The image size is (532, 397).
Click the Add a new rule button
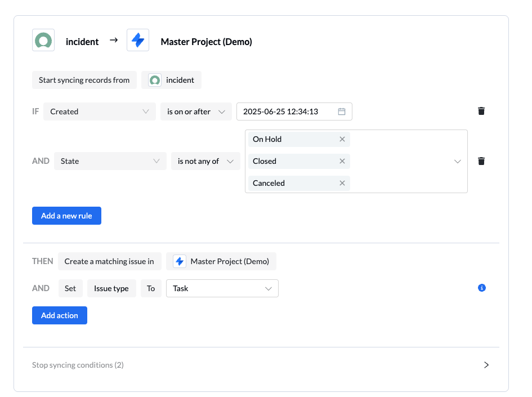pyautogui.click(x=66, y=216)
